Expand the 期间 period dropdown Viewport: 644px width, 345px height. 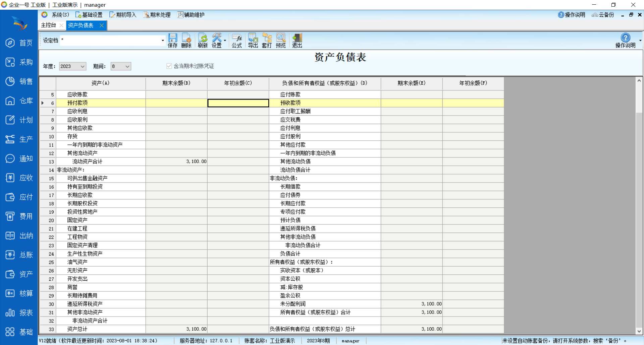pos(127,66)
